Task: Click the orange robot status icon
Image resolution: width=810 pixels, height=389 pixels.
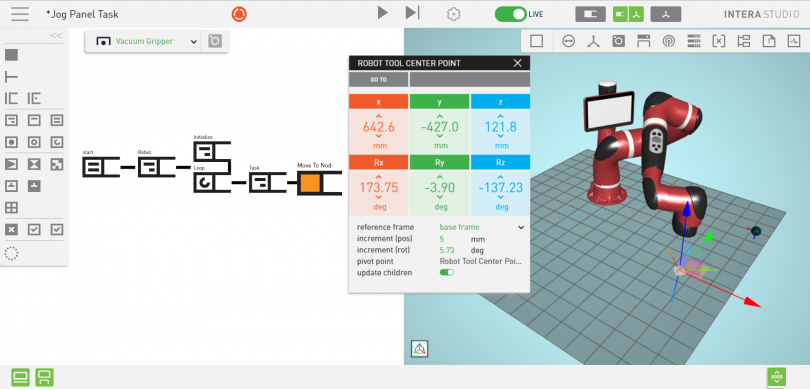Action: point(239,14)
